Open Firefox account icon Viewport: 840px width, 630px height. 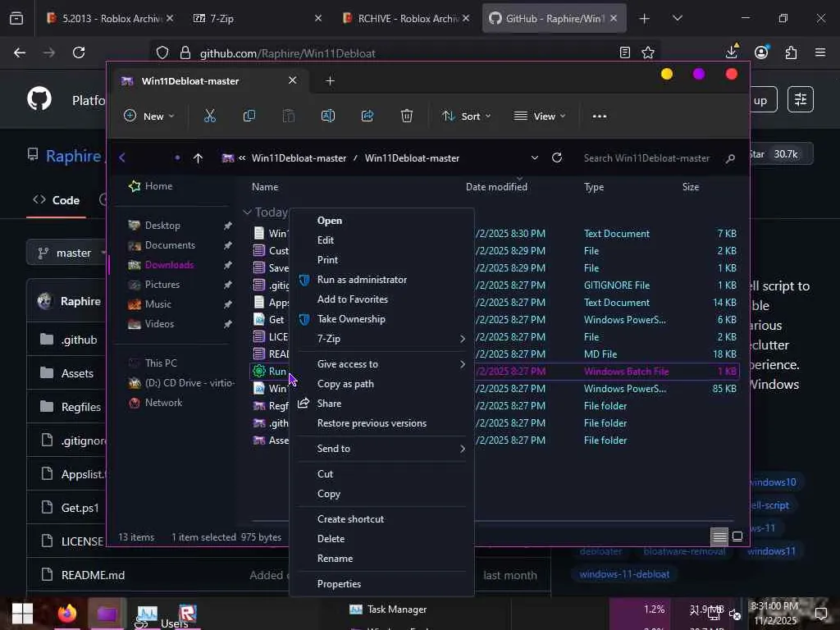pos(761,52)
